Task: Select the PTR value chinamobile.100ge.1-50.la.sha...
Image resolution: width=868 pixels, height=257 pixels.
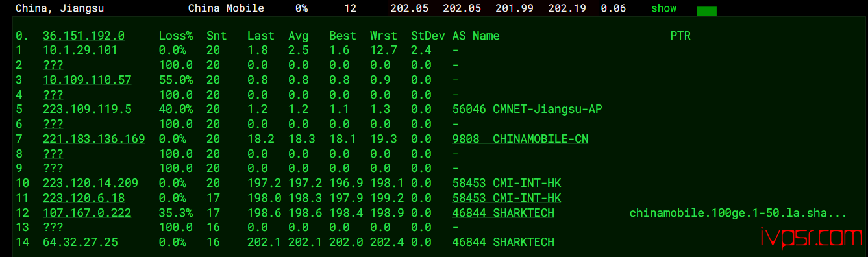Action: click(x=738, y=213)
